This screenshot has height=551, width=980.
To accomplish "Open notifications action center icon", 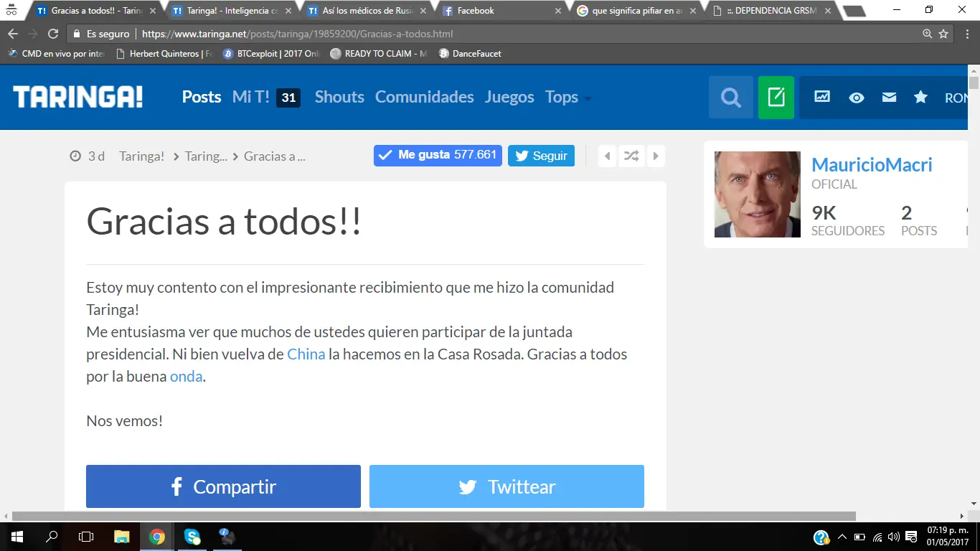I will coord(911,537).
